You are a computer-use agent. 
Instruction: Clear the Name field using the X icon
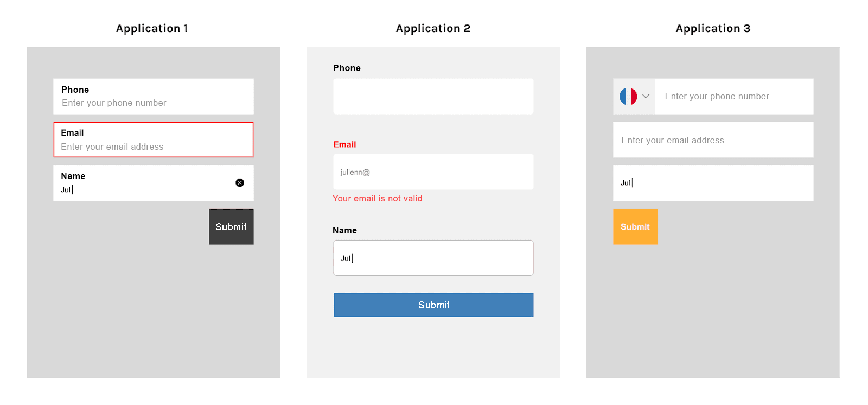coord(240,183)
